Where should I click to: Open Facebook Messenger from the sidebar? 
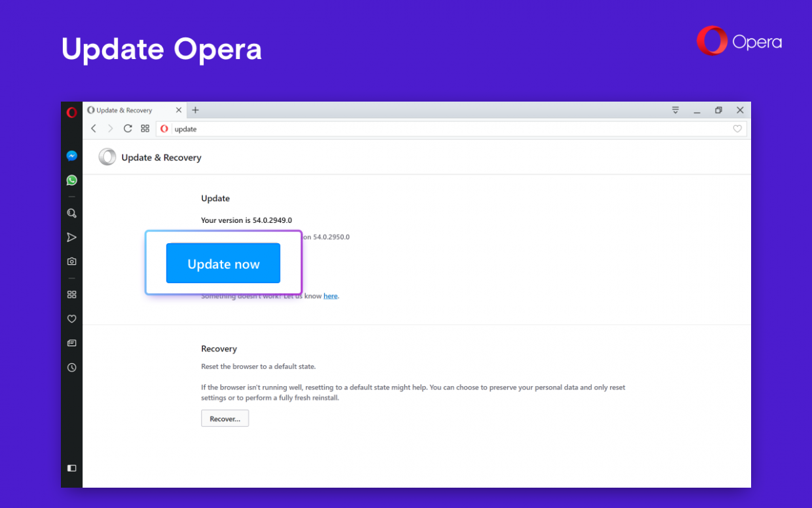71,155
